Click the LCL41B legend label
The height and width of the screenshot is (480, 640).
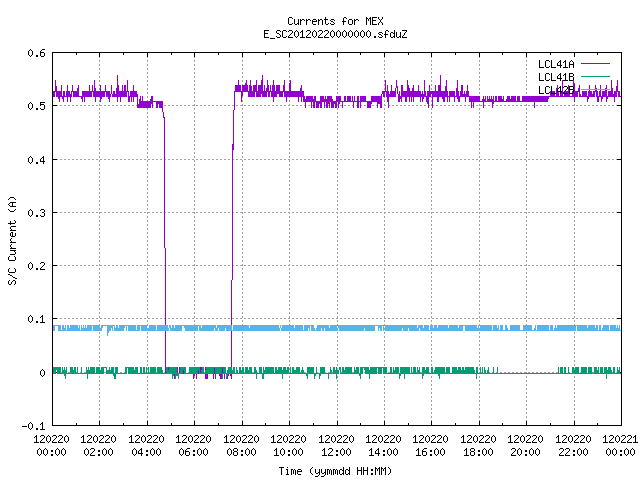(556, 77)
